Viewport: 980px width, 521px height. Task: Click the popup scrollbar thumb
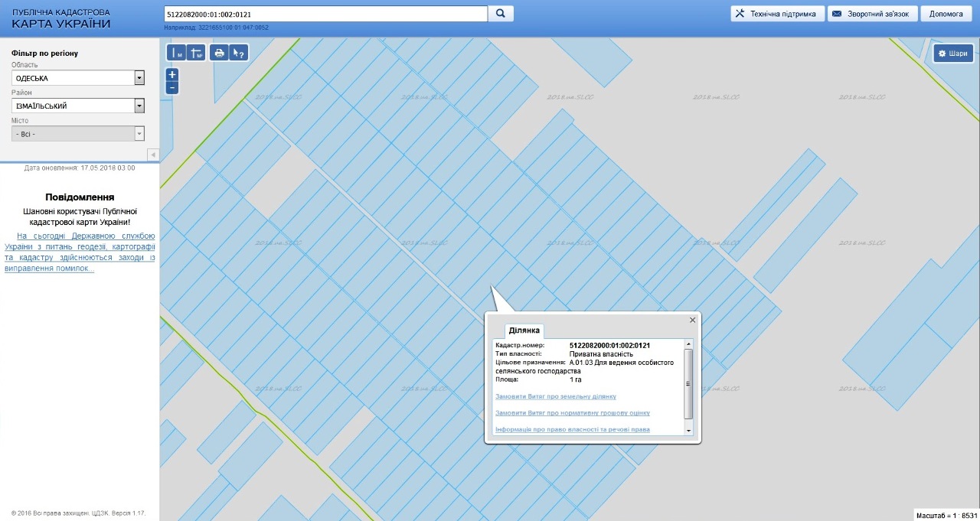[688, 383]
